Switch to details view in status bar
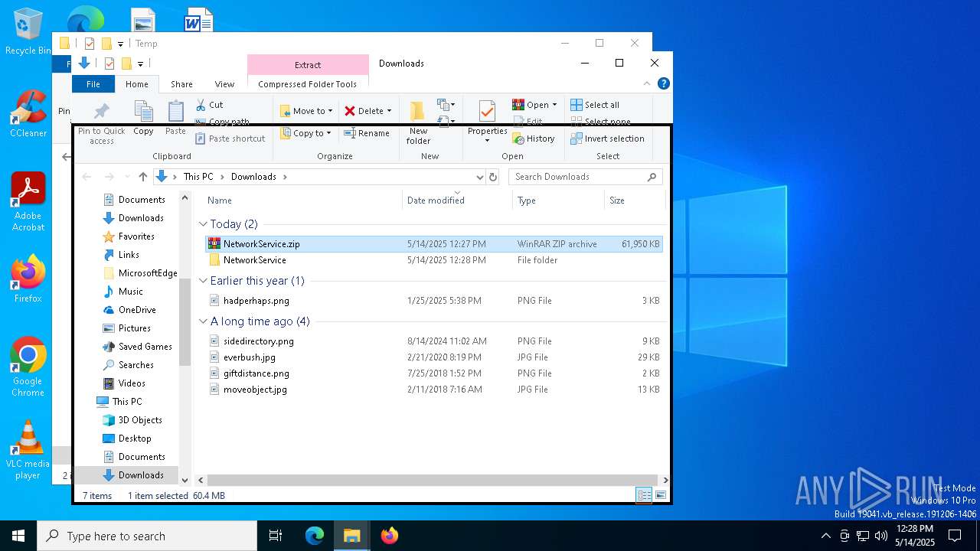The image size is (980, 551). point(644,495)
